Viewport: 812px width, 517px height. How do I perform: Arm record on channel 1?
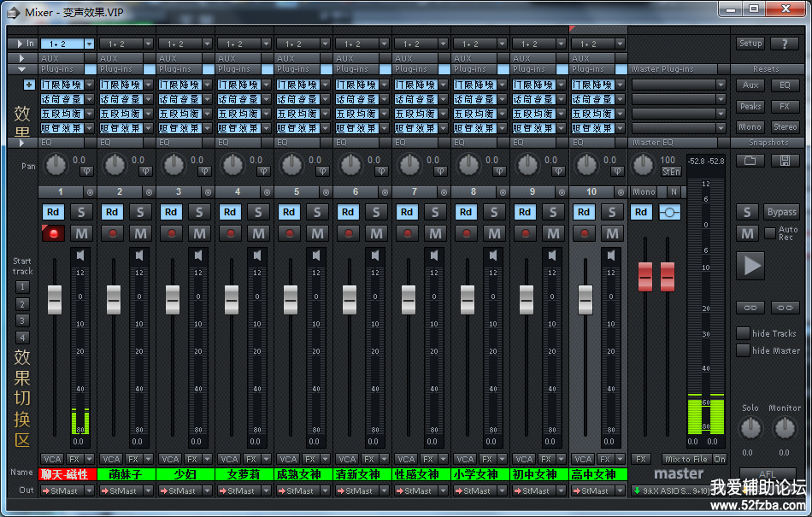(x=54, y=233)
